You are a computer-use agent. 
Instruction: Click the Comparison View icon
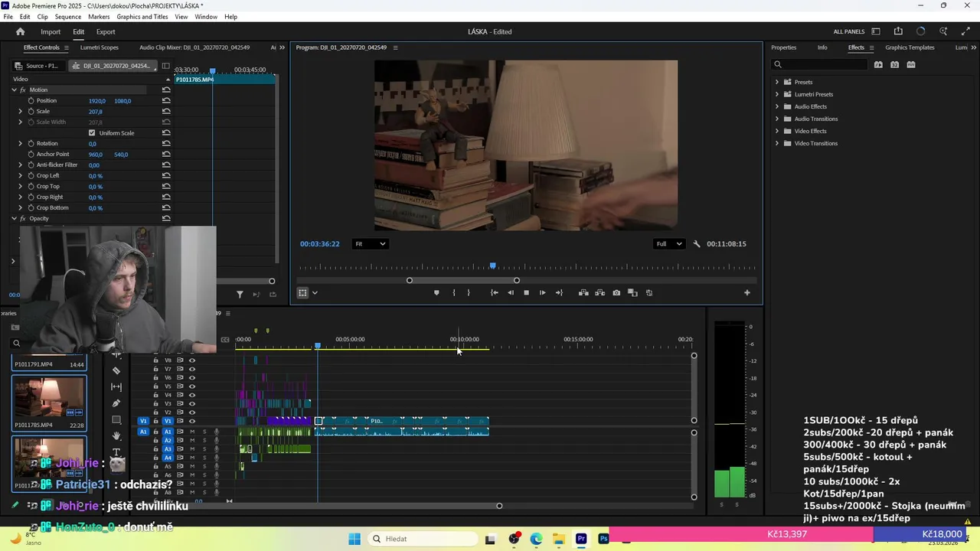coord(632,292)
